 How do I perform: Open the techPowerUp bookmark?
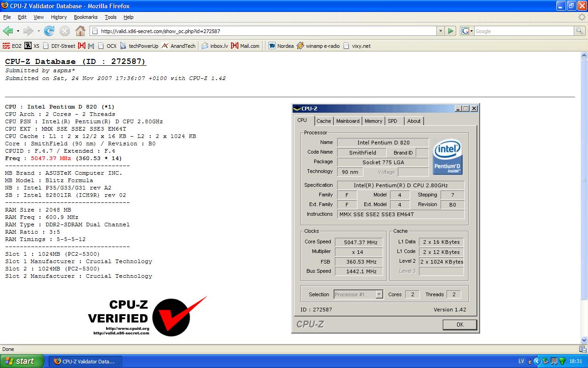[x=139, y=46]
